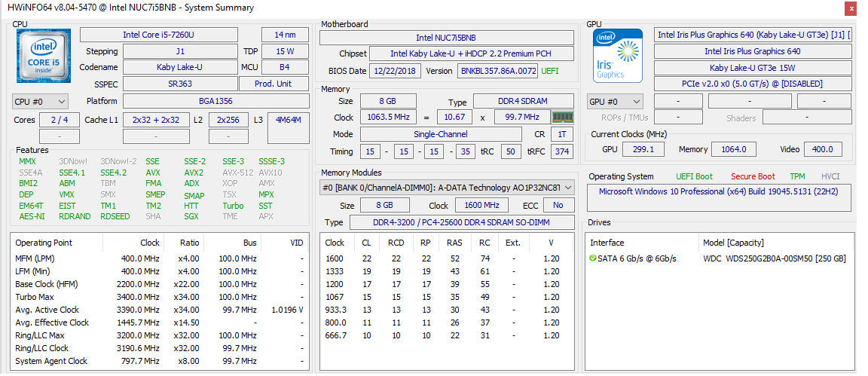The width and height of the screenshot is (868, 376).
Task: Click the Prod. Unit field
Action: pos(274,84)
